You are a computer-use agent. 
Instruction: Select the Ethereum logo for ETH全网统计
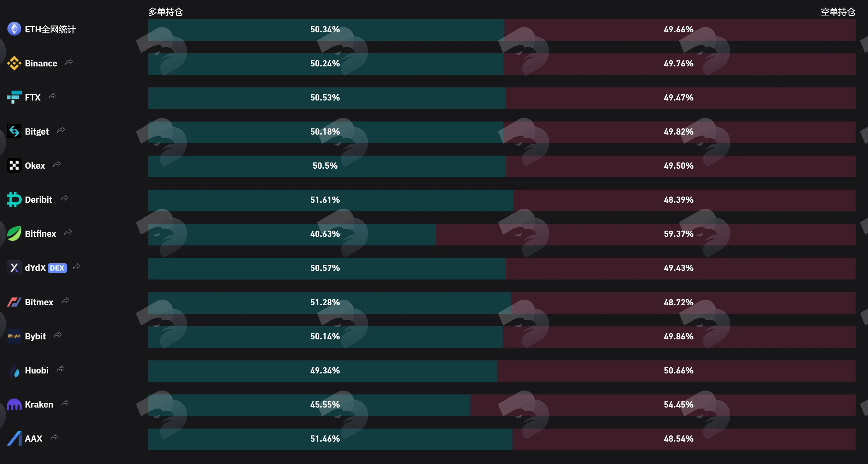(x=14, y=29)
